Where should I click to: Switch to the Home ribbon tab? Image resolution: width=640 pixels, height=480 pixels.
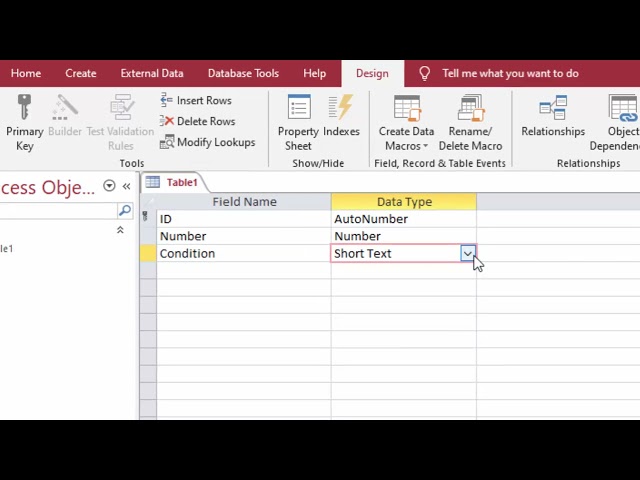click(26, 73)
